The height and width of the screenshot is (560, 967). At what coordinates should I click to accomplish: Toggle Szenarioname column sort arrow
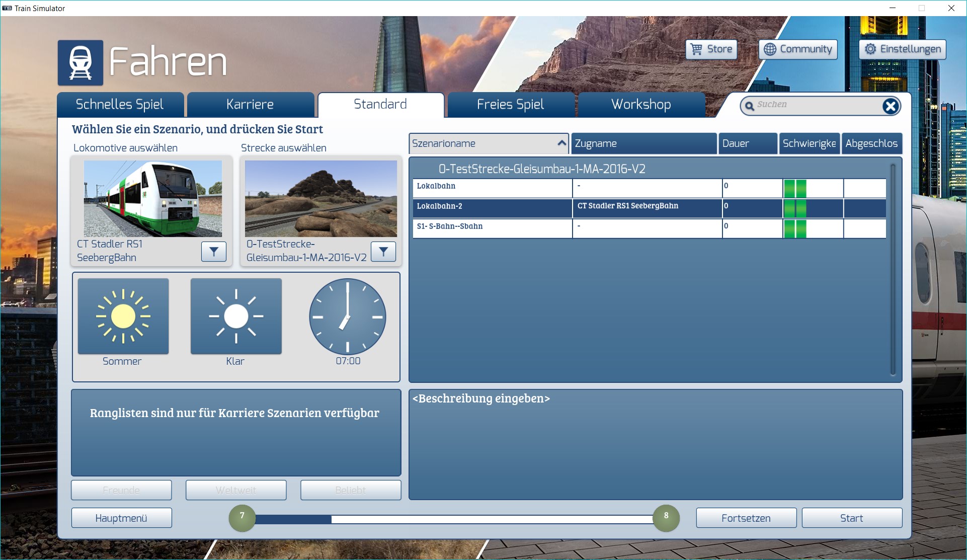point(561,143)
